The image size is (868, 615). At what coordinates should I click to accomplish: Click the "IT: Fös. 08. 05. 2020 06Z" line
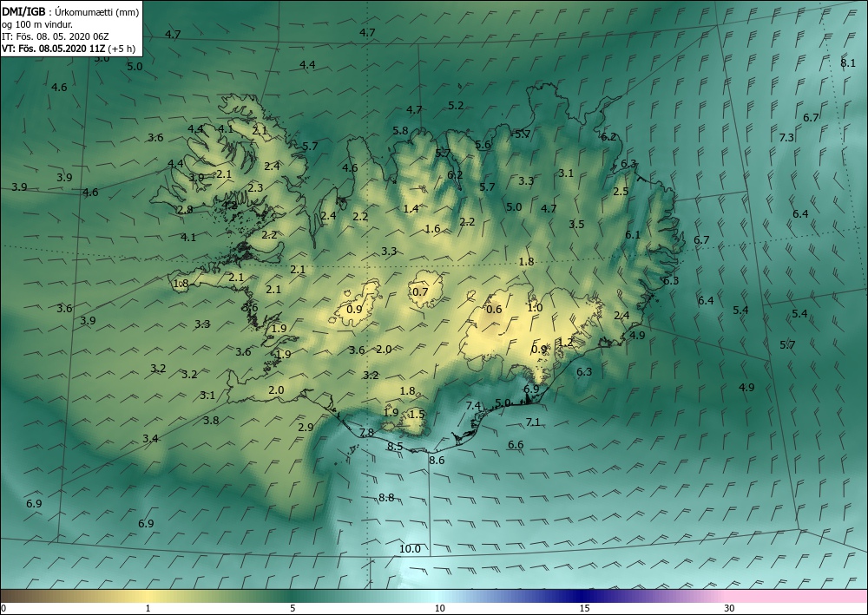pyautogui.click(x=56, y=36)
